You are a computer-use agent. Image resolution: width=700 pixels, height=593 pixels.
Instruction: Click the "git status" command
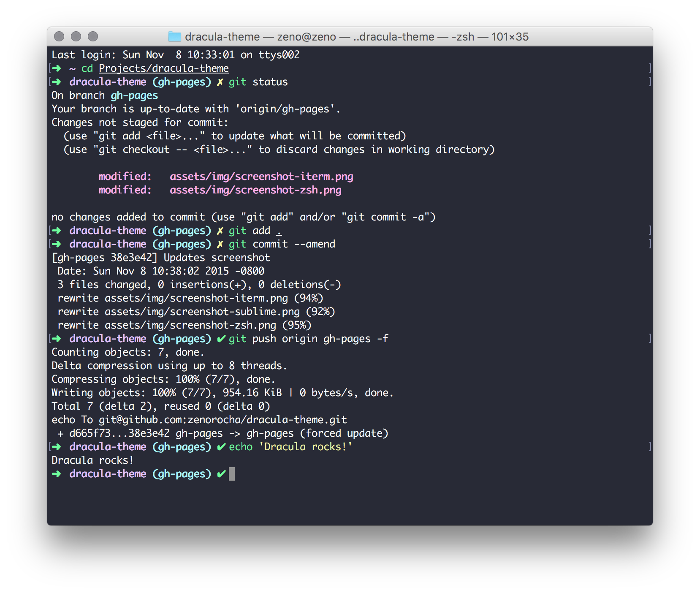point(258,82)
